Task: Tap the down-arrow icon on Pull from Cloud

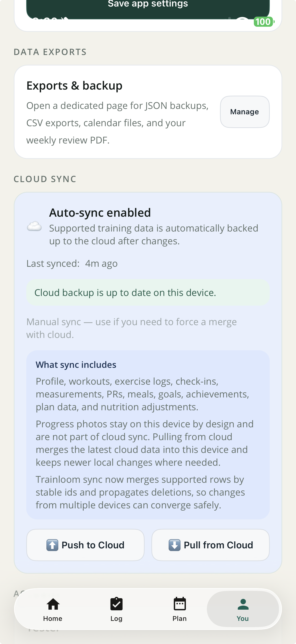Action: [175, 545]
